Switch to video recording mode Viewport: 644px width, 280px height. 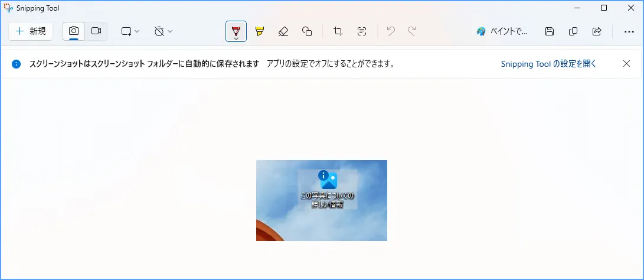pos(96,31)
